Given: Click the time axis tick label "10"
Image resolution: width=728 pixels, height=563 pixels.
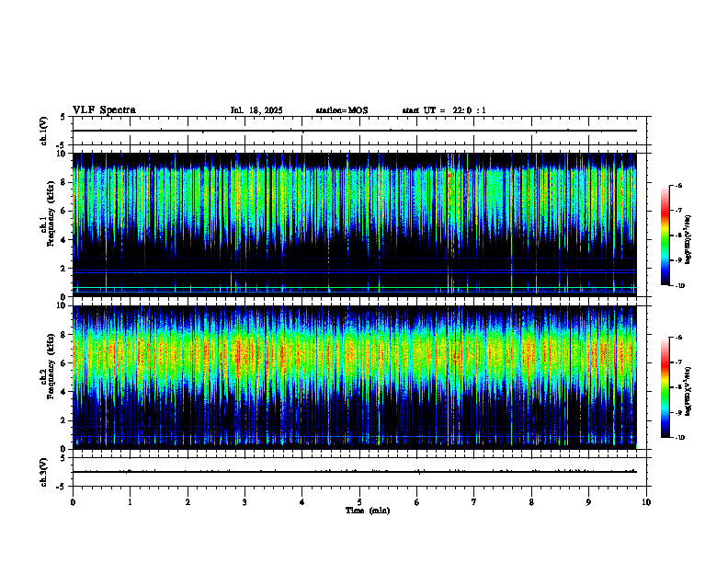Looking at the screenshot, I should (646, 502).
